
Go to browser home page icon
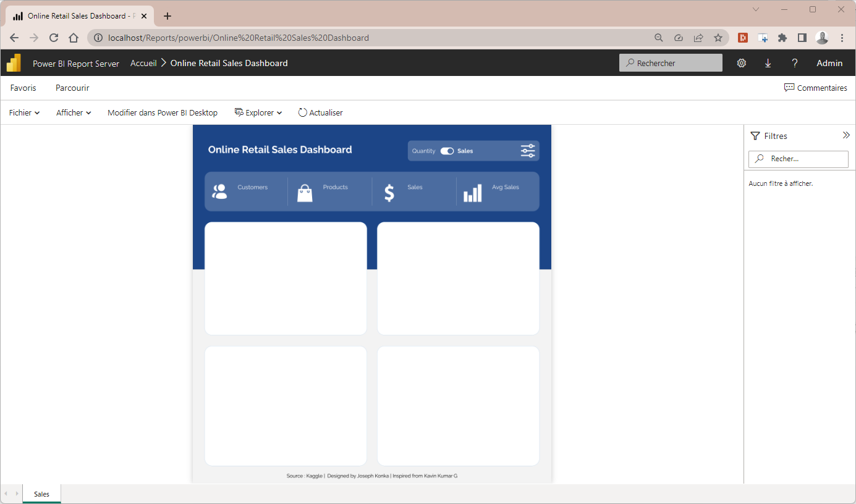point(74,38)
